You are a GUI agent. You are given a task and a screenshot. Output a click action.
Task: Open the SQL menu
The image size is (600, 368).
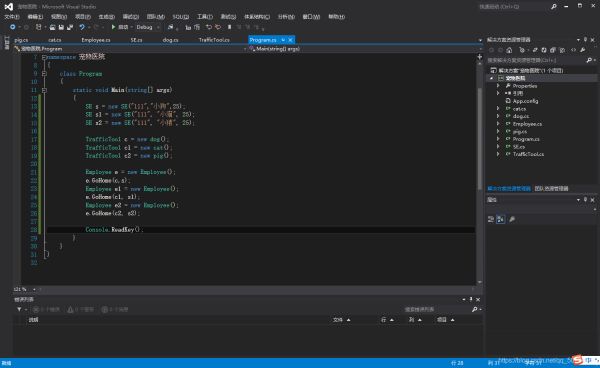(181, 17)
